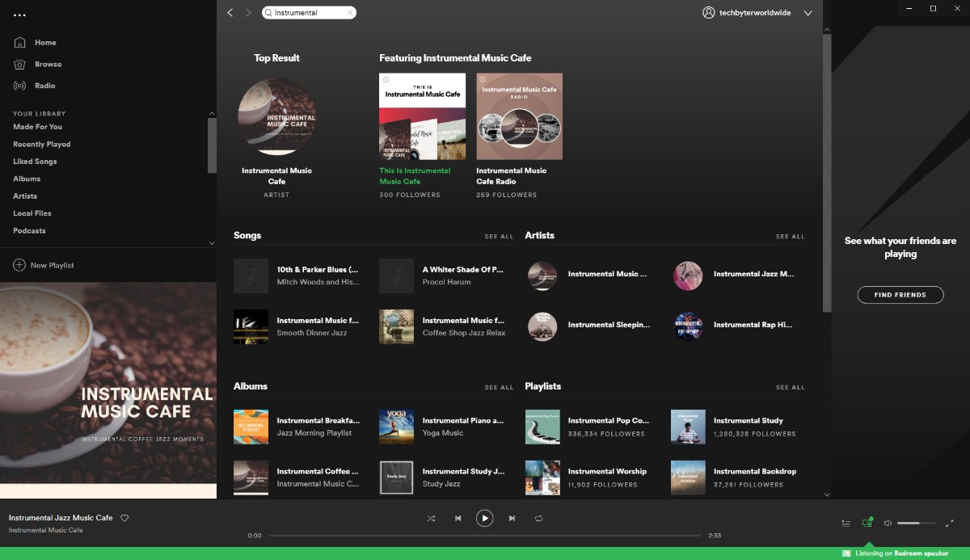See all Artists results
Viewport: 970px width, 560px height.
(x=790, y=237)
